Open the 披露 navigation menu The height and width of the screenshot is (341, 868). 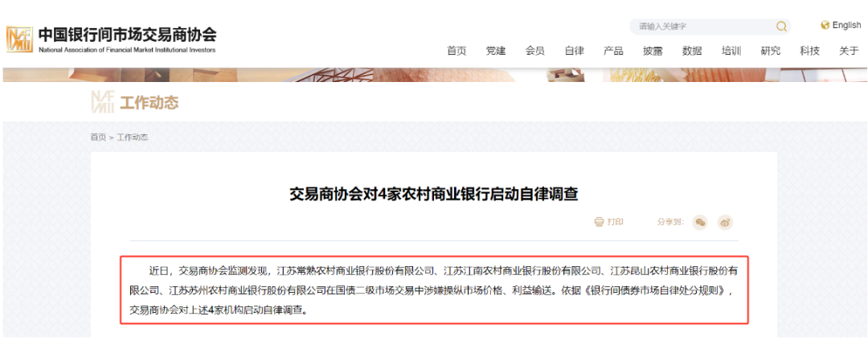tap(653, 51)
